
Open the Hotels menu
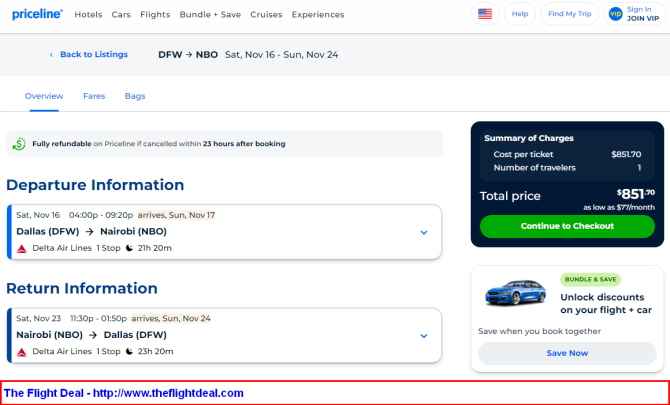pyautogui.click(x=88, y=15)
